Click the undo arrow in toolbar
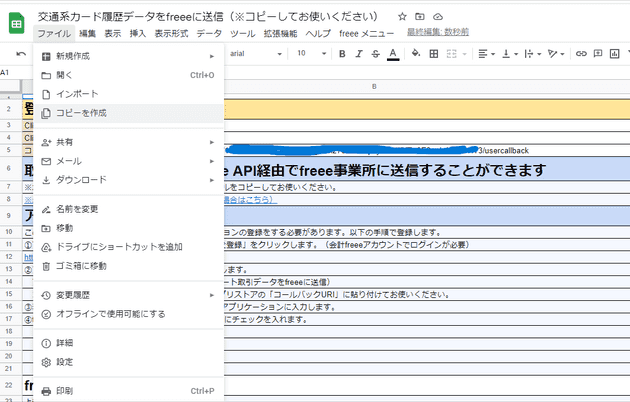 (21, 54)
